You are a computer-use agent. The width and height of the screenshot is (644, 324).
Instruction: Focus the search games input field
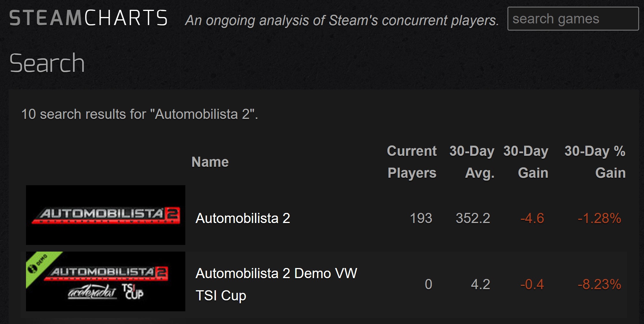pyautogui.click(x=573, y=19)
